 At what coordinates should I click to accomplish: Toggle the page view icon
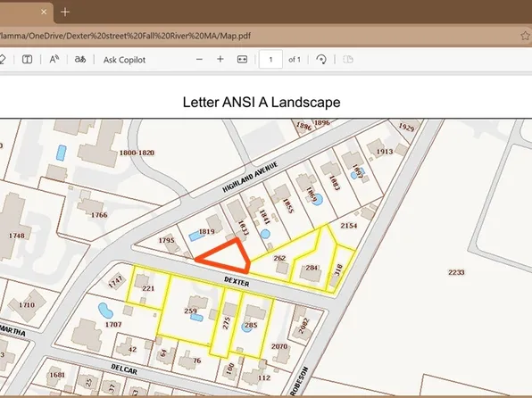[348, 60]
